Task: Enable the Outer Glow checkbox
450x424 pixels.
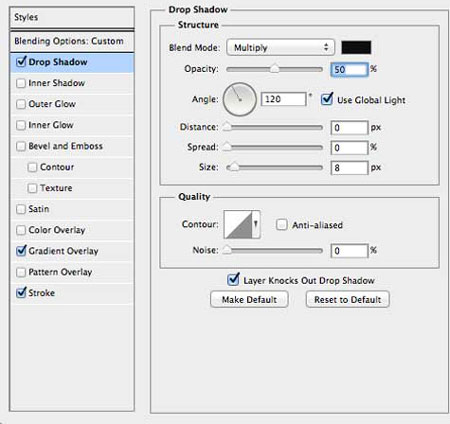Action: pos(21,104)
